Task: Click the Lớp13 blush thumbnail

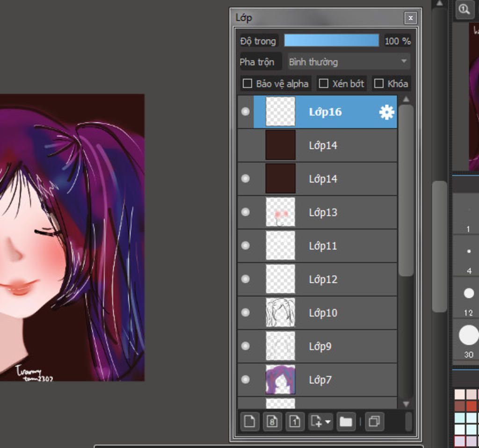Action: click(281, 212)
